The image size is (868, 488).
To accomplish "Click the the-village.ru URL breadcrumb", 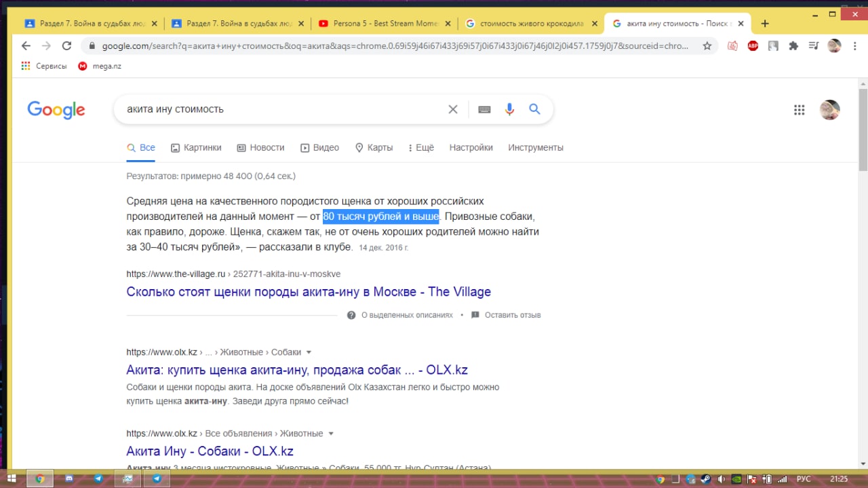I will [x=233, y=274].
